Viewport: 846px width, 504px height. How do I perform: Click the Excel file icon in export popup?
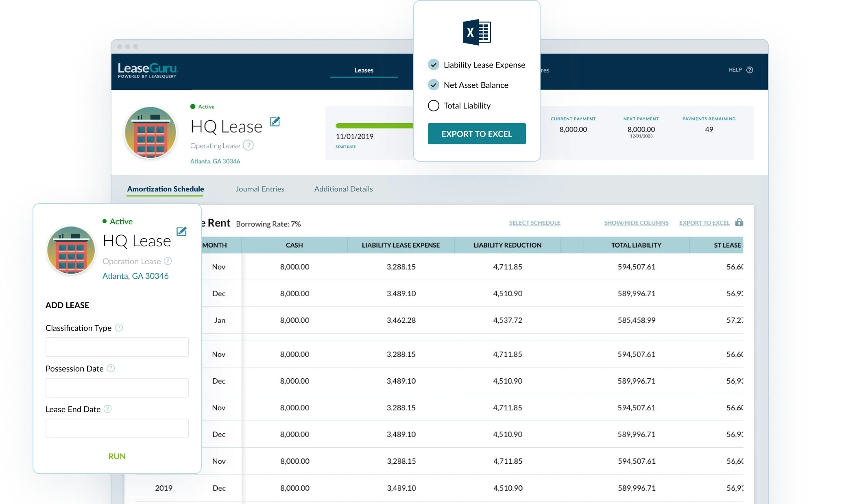pyautogui.click(x=477, y=32)
